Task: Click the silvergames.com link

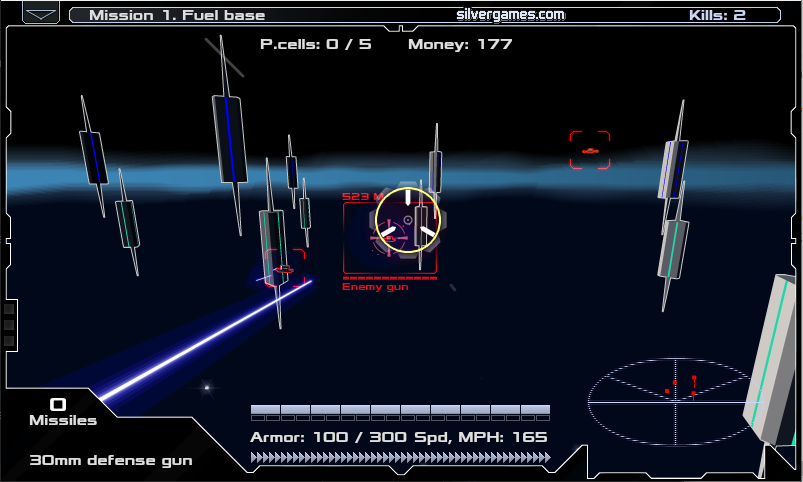Action: 510,14
